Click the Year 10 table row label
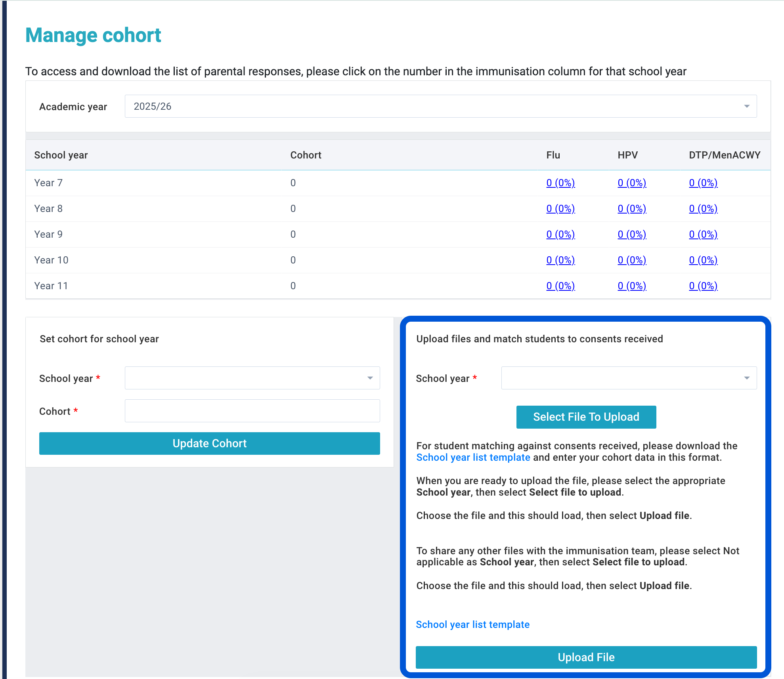Screen dimensions: 784x679 [x=51, y=260]
